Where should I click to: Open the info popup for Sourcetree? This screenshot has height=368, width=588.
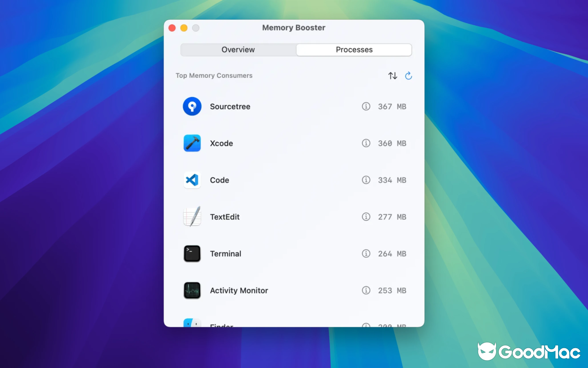(366, 106)
